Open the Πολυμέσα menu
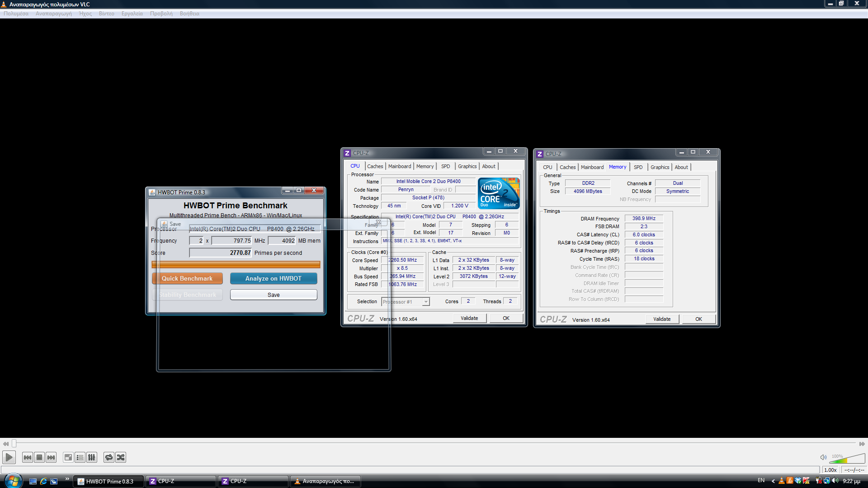The width and height of the screenshot is (868, 488). (16, 14)
